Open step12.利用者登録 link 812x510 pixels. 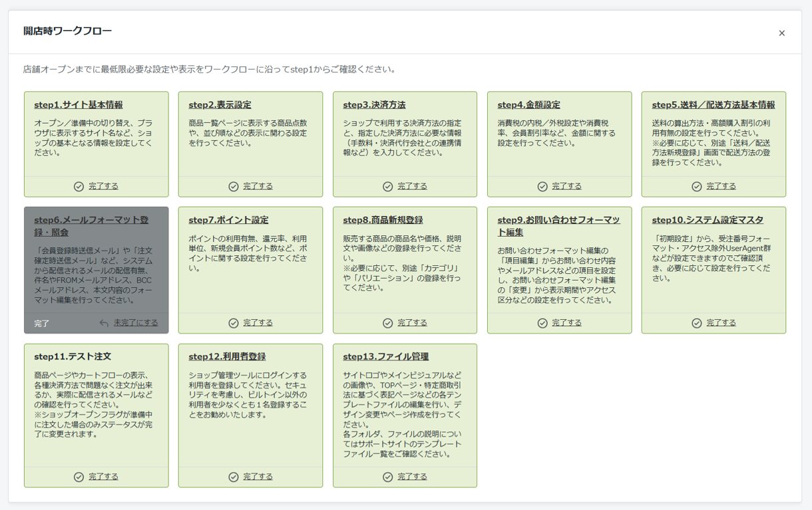[x=227, y=357]
